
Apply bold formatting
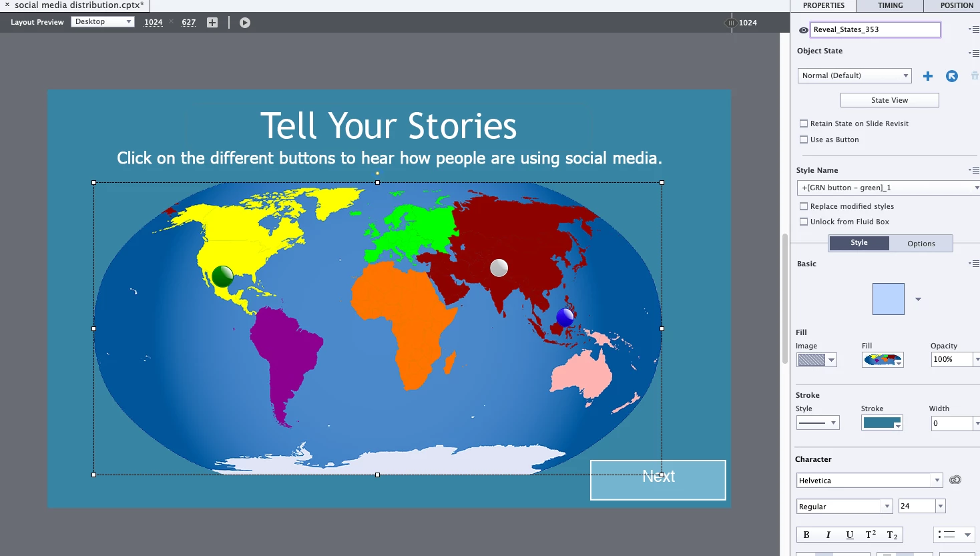coord(806,535)
